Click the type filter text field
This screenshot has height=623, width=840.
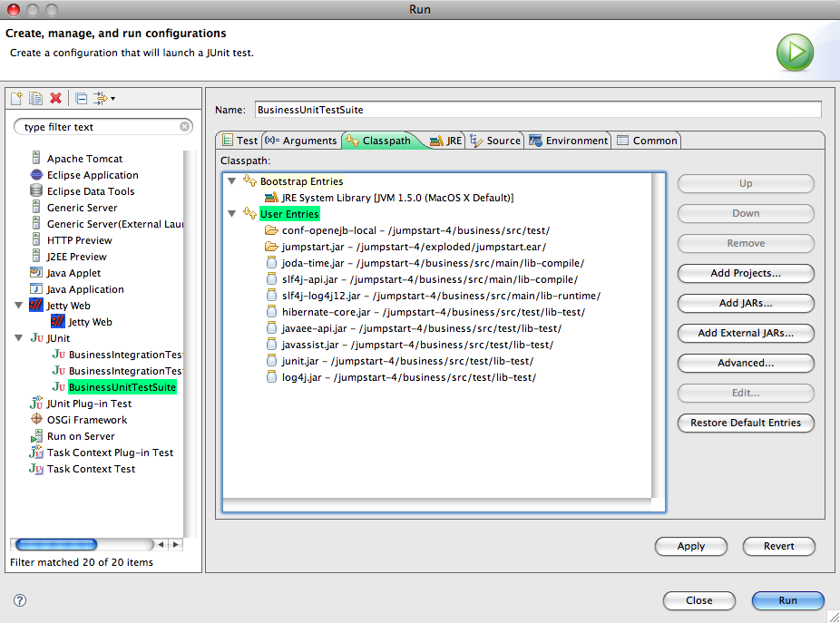point(103,127)
